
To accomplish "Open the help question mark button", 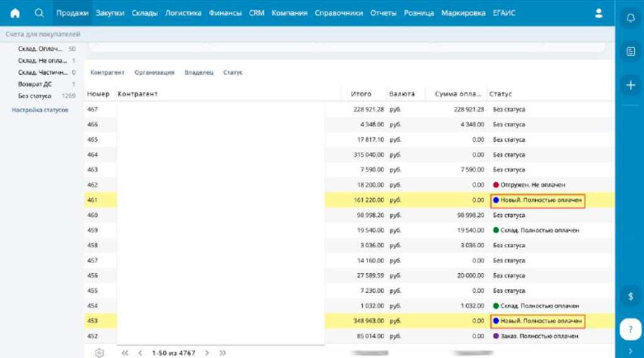I will click(630, 329).
